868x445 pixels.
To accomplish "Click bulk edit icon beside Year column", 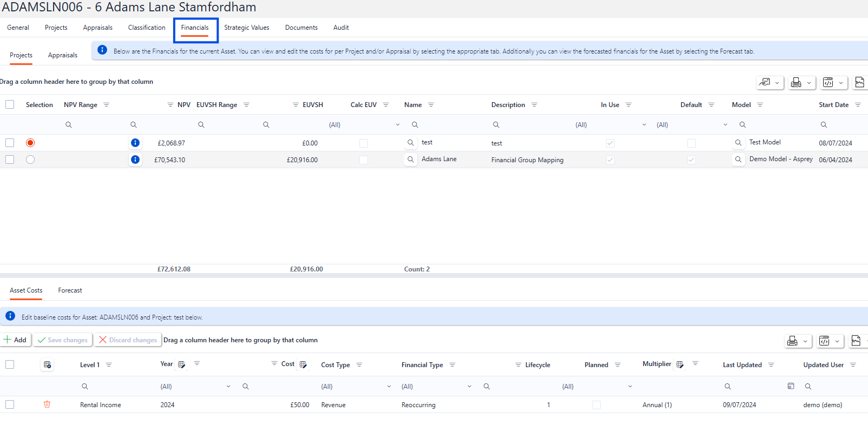I will 182,364.
